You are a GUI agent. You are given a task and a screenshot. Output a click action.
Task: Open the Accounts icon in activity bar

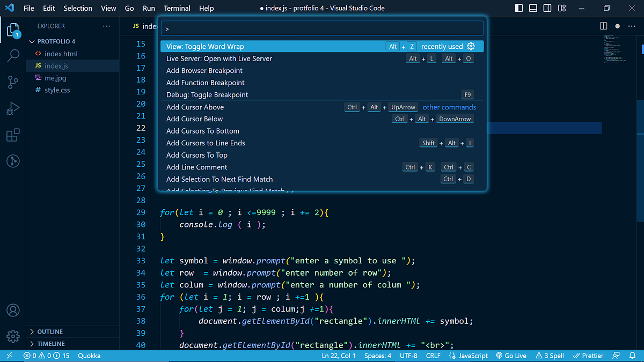[x=13, y=310]
